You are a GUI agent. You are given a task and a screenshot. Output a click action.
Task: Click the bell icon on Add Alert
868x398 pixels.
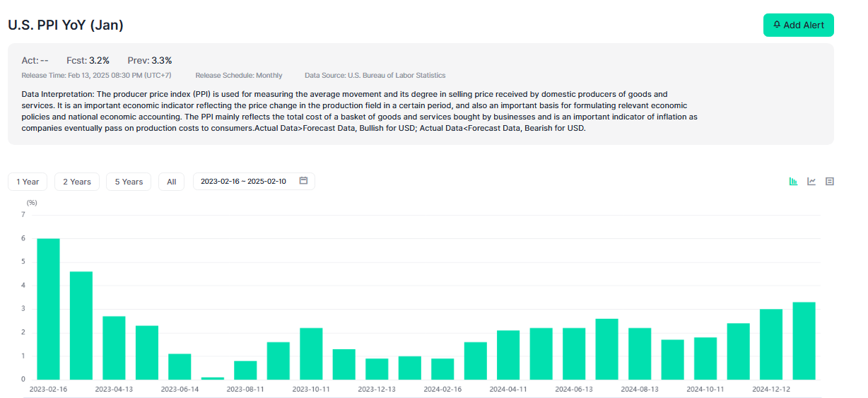pos(777,25)
